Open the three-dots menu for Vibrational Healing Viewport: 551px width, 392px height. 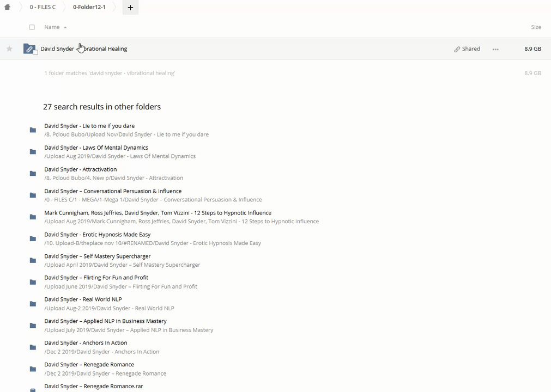click(495, 49)
